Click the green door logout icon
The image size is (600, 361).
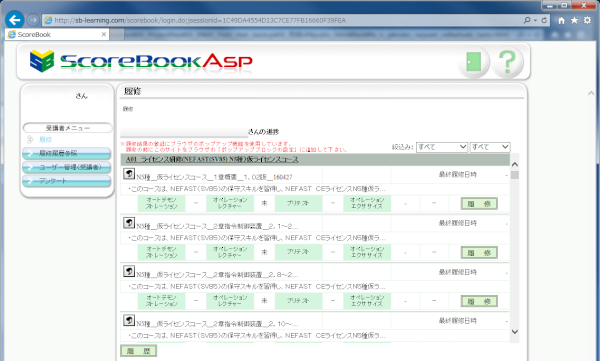pyautogui.click(x=473, y=62)
